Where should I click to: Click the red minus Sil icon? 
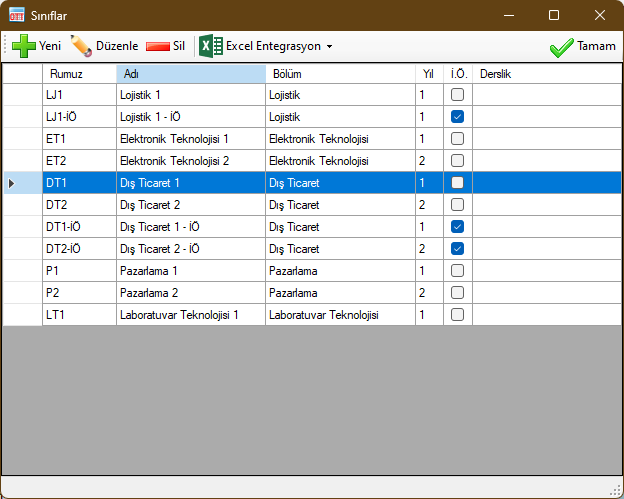pos(157,46)
